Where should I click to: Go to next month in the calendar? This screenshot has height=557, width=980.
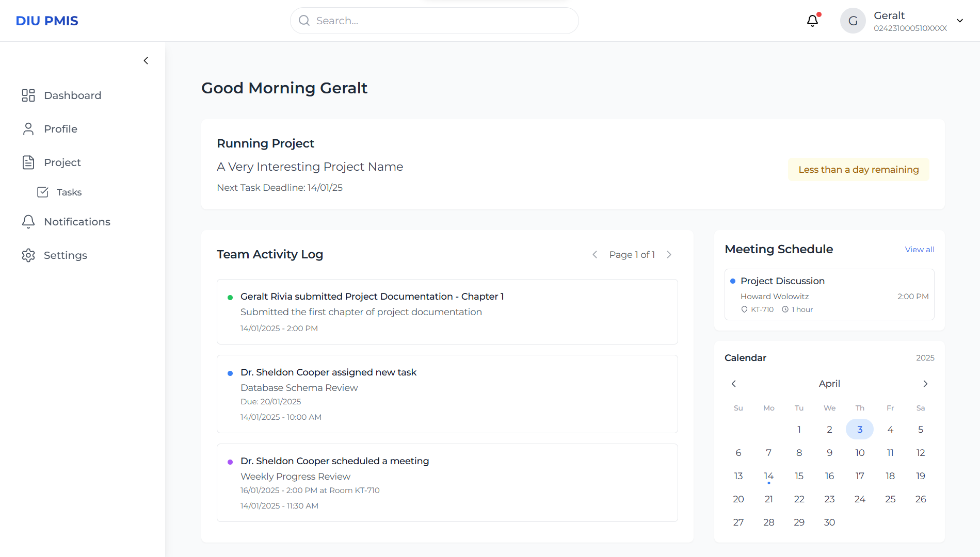pos(925,384)
